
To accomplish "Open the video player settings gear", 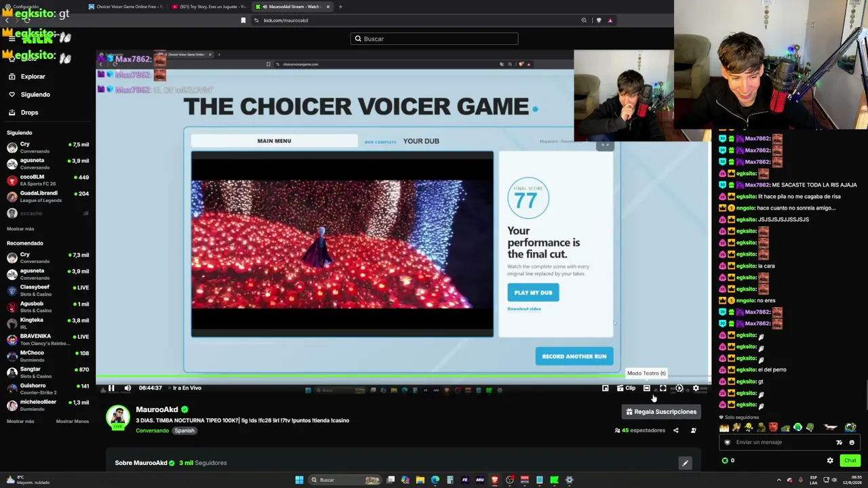I will [696, 388].
